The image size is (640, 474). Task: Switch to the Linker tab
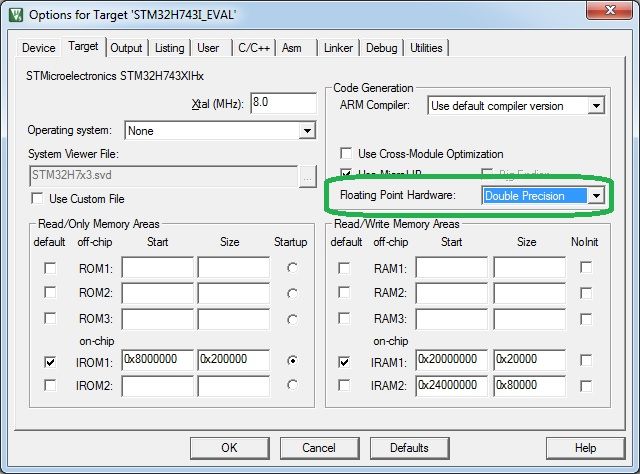coord(338,48)
